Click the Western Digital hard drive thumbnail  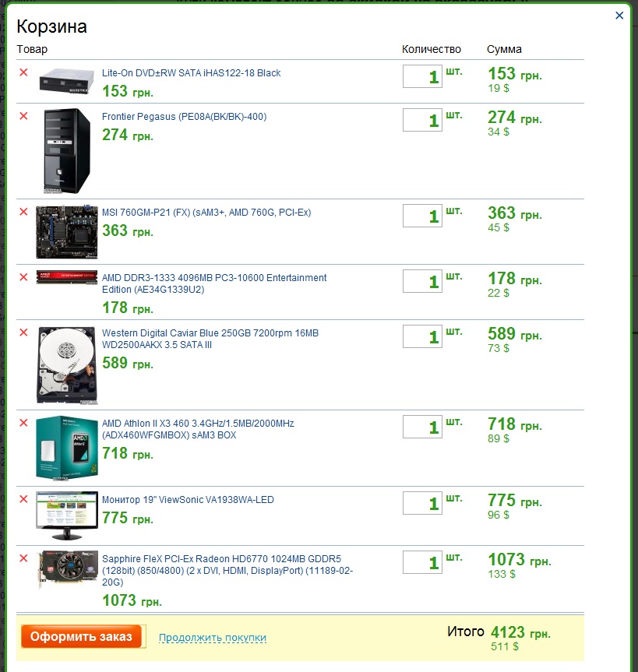(x=66, y=364)
